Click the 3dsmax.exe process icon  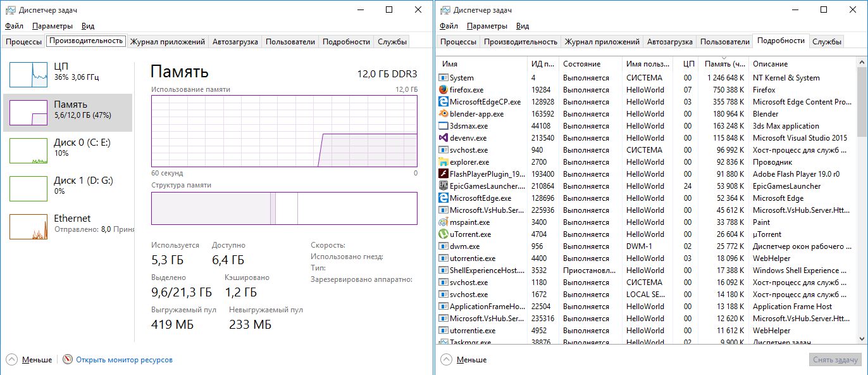point(443,126)
